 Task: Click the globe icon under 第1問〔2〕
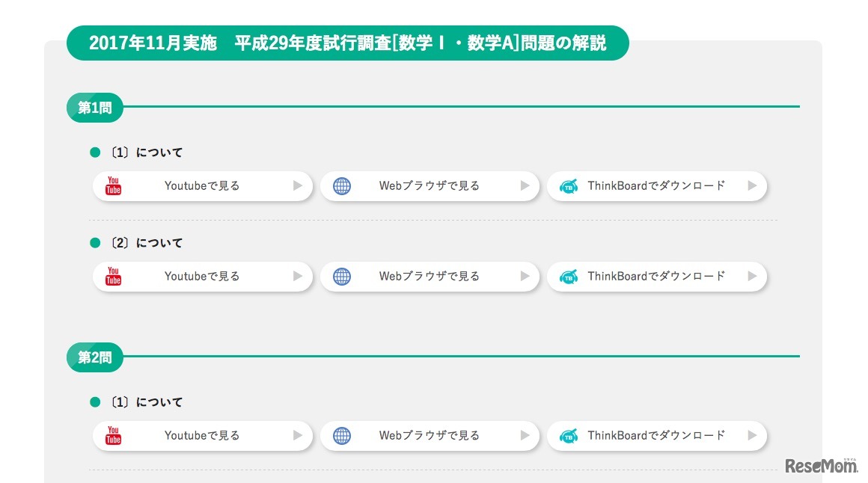(342, 276)
